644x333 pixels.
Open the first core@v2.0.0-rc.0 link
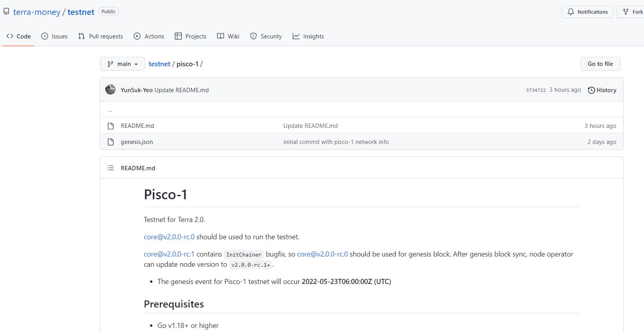click(x=169, y=237)
